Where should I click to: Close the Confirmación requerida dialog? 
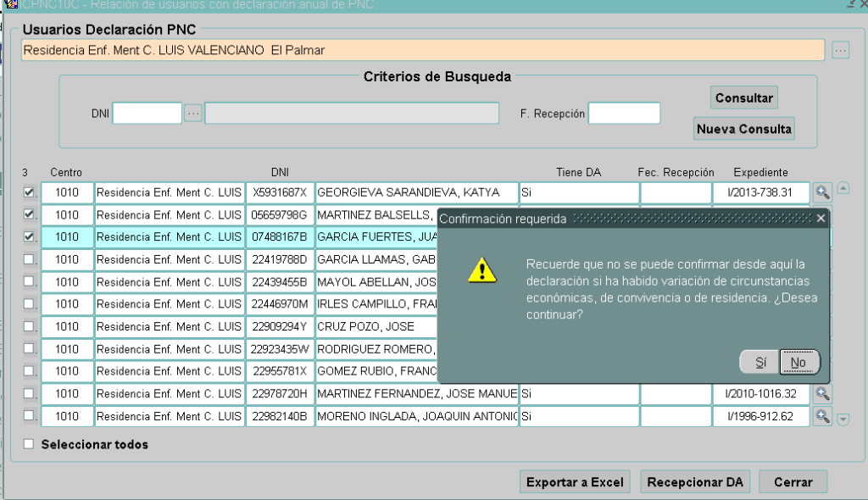pyautogui.click(x=820, y=219)
